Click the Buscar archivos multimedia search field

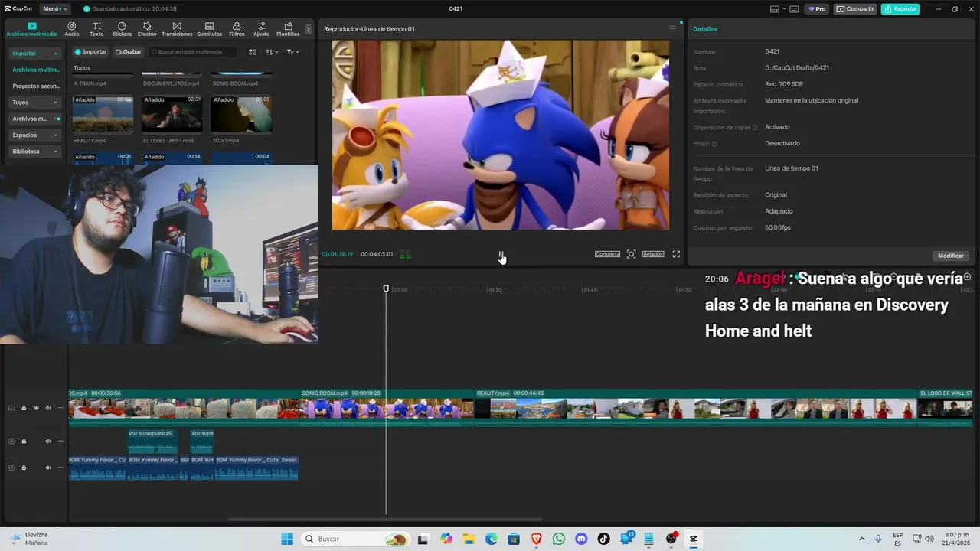pyautogui.click(x=193, y=52)
